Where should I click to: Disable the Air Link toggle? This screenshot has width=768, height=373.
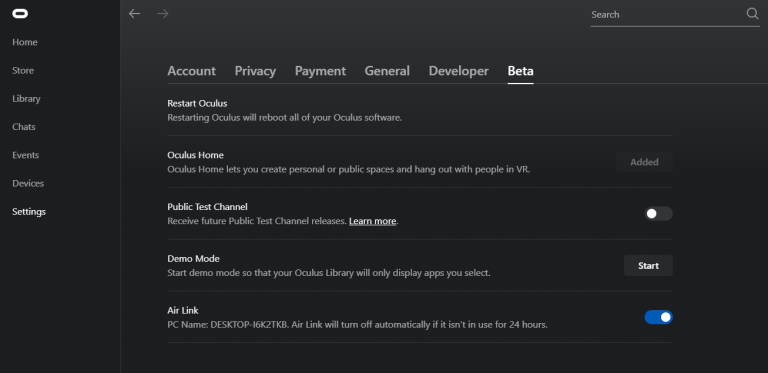pos(658,317)
